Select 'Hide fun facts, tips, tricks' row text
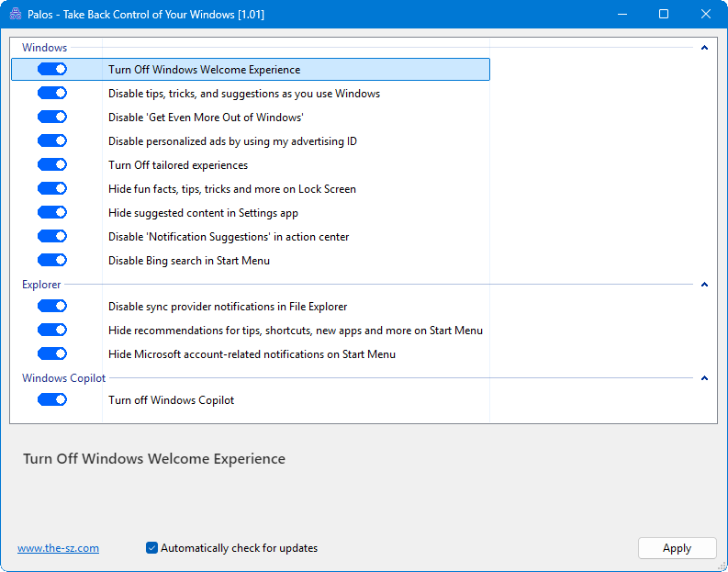 click(x=232, y=189)
